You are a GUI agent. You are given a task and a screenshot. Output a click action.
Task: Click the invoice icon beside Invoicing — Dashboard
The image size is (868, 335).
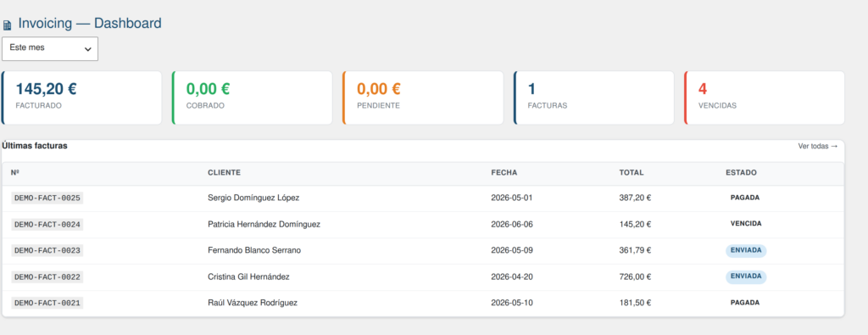coord(7,25)
